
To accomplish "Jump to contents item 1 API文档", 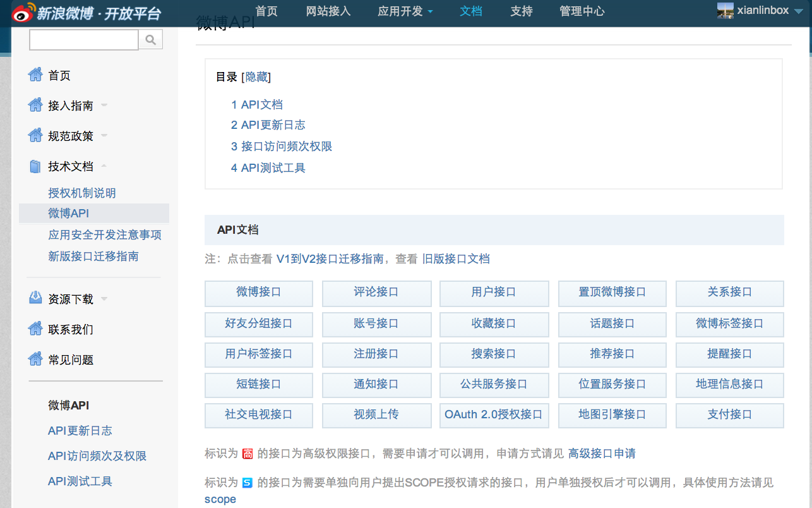I will pyautogui.click(x=257, y=105).
